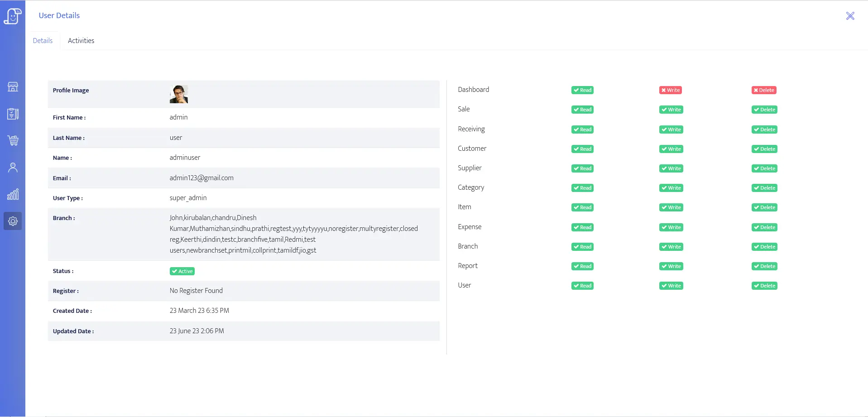Click the Customer Delete permission badge
This screenshot has width=868, height=417.
(764, 149)
